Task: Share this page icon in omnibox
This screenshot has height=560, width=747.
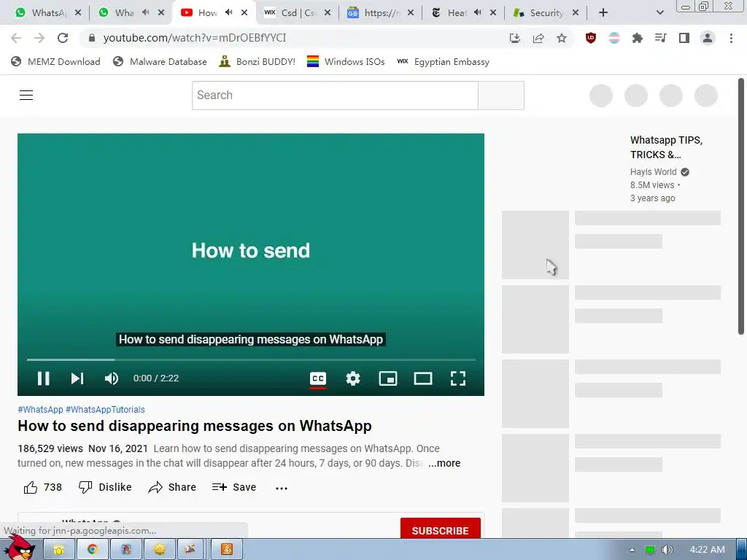Action: 538,38
